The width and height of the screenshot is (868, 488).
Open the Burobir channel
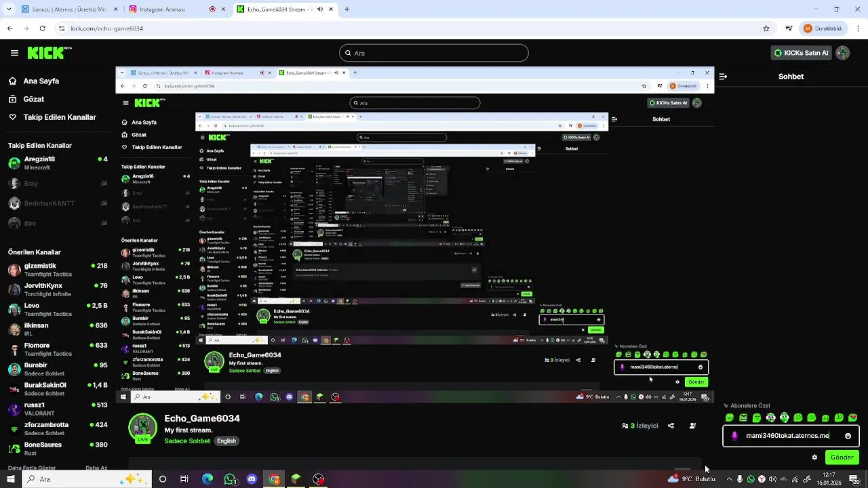click(x=58, y=369)
